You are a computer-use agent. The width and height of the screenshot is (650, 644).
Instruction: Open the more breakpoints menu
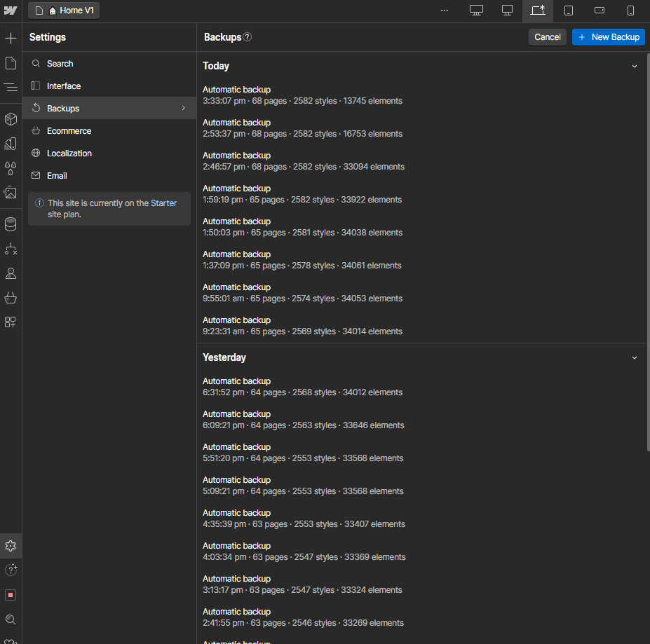pos(445,11)
